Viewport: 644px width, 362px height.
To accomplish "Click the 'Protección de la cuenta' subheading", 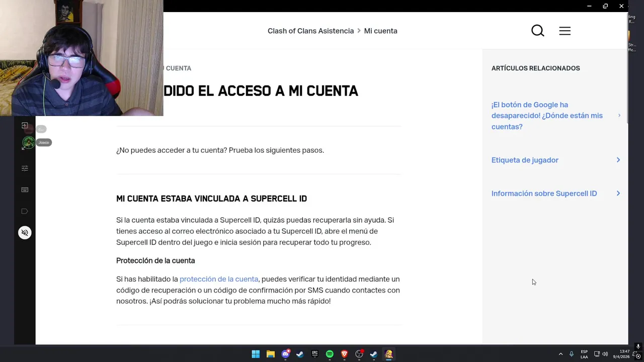I will coord(155,260).
